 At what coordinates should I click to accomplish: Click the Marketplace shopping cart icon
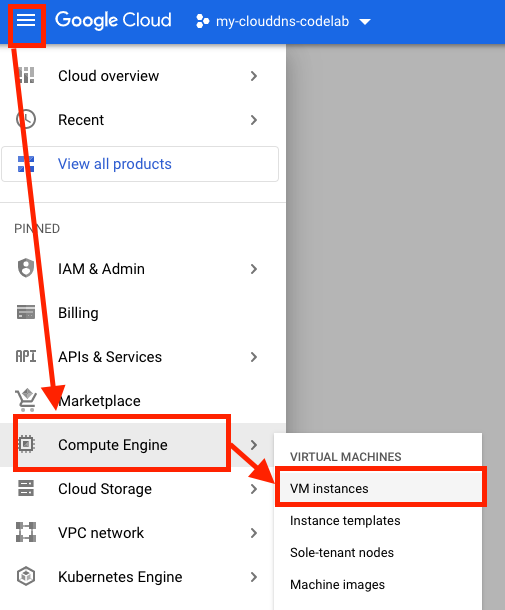pos(26,400)
